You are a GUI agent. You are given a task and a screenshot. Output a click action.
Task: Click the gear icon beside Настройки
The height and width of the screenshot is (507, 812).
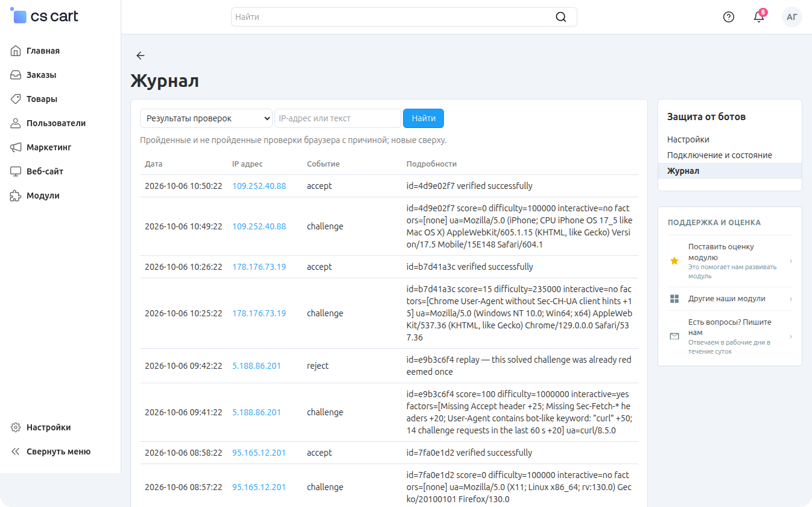(x=16, y=427)
